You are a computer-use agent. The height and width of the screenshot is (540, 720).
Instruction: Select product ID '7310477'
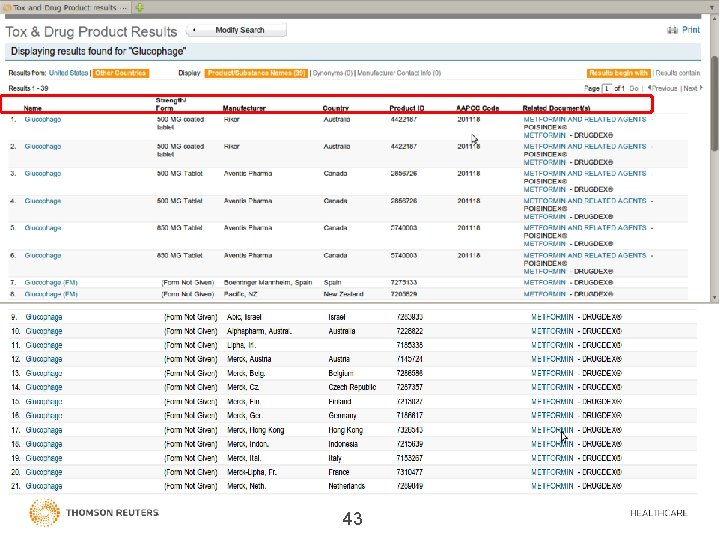tap(410, 472)
